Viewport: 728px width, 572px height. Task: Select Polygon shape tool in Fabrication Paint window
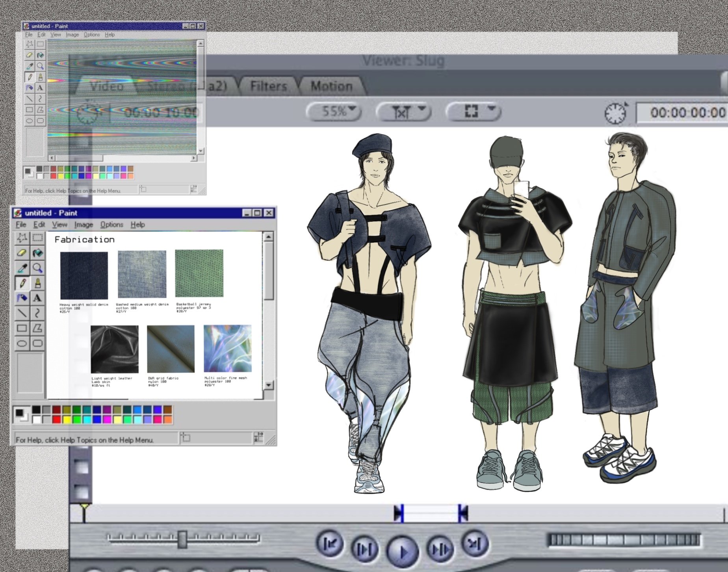tap(37, 328)
